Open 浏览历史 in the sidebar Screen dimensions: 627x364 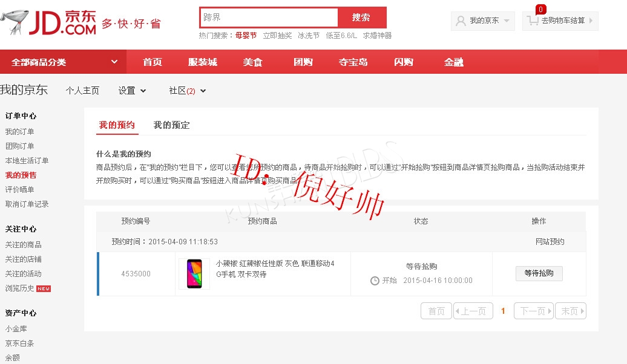tap(19, 288)
